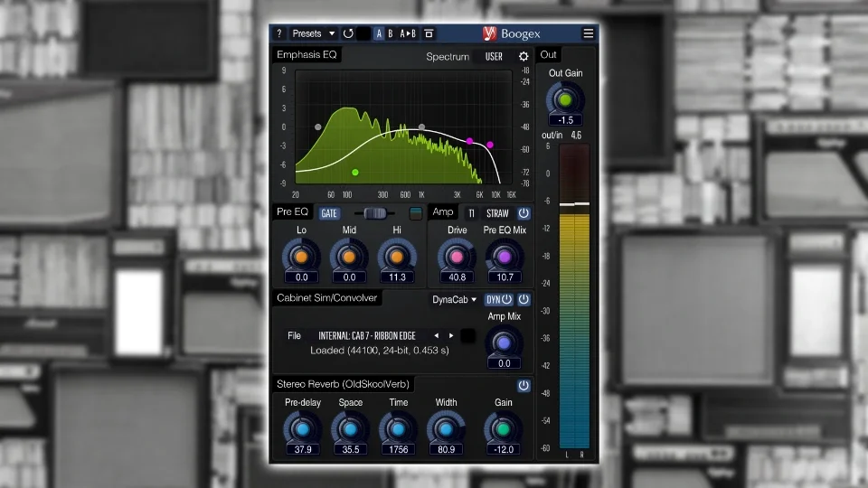Click the green reverb Gain knob

point(504,429)
